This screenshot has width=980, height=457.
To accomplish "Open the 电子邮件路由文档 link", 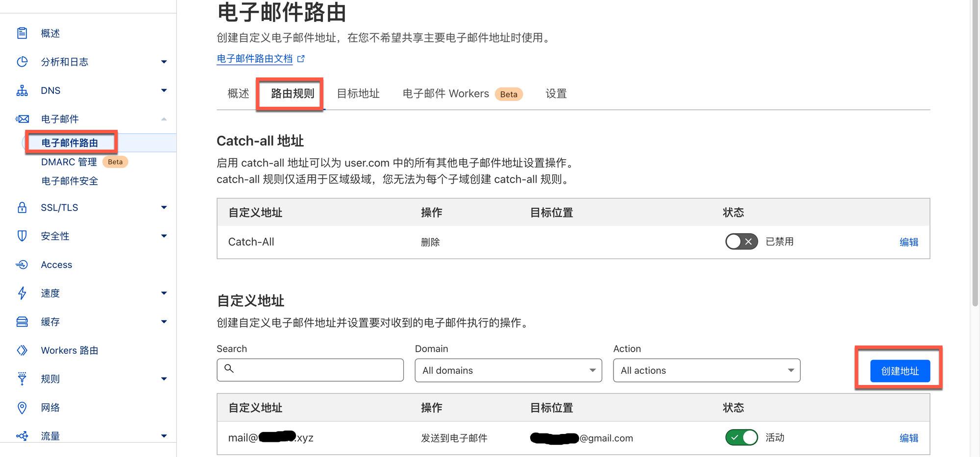I will pyautogui.click(x=255, y=59).
